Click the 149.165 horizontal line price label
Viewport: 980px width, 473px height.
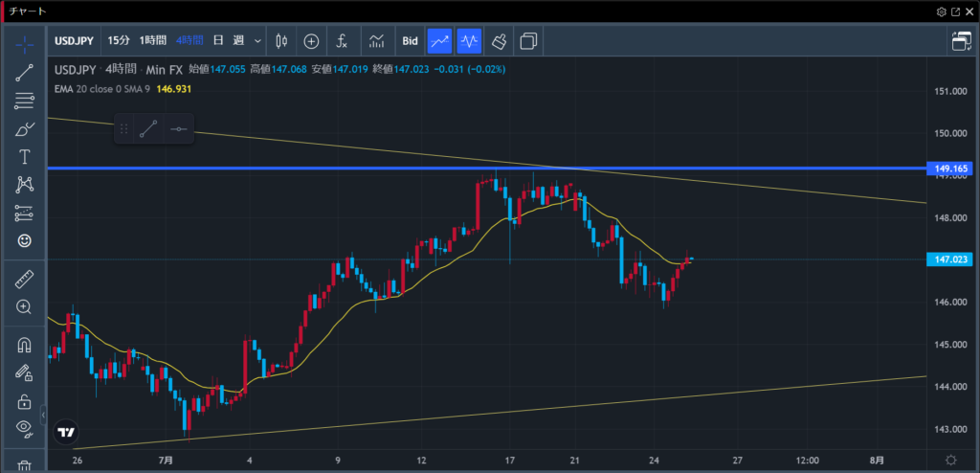pyautogui.click(x=952, y=169)
